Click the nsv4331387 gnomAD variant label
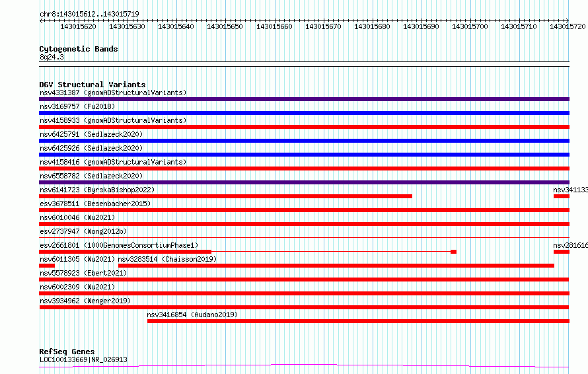This screenshot has height=374, width=588. coord(113,93)
